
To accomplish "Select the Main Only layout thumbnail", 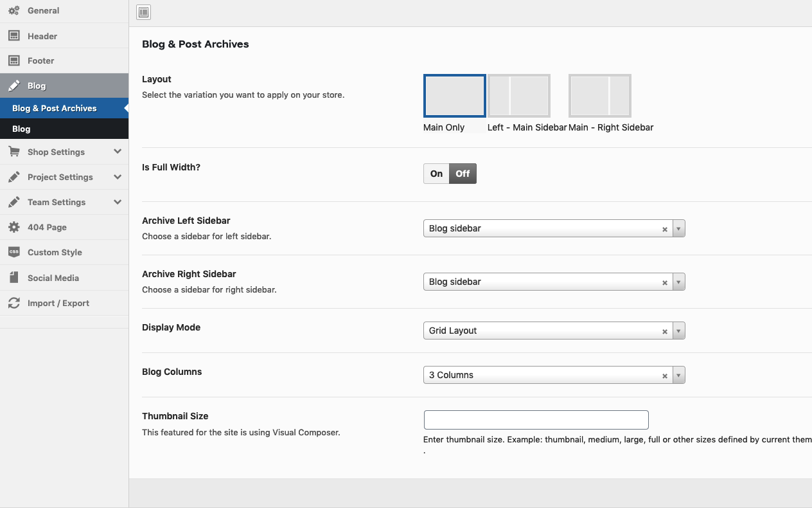I will (x=454, y=96).
